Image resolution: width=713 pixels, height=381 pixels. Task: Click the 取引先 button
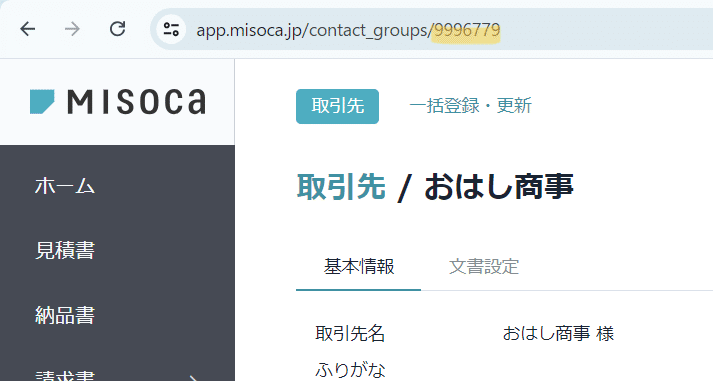(337, 106)
